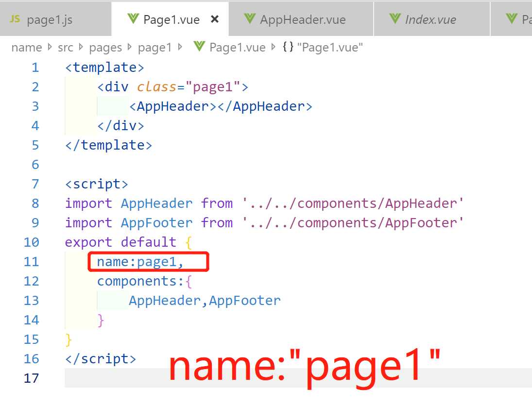Open the AppHeader.vue tab

tap(301, 19)
